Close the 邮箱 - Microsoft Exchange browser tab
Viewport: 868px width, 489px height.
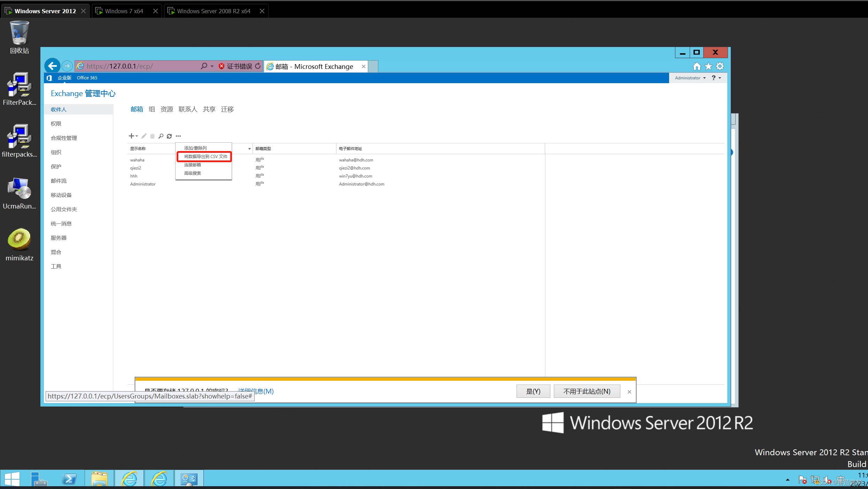(x=364, y=66)
